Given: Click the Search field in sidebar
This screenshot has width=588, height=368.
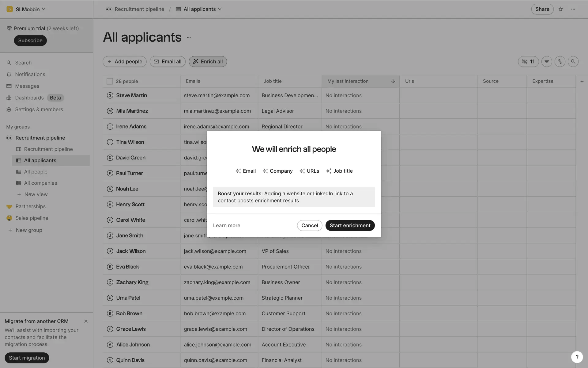Looking at the screenshot, I should [23, 63].
